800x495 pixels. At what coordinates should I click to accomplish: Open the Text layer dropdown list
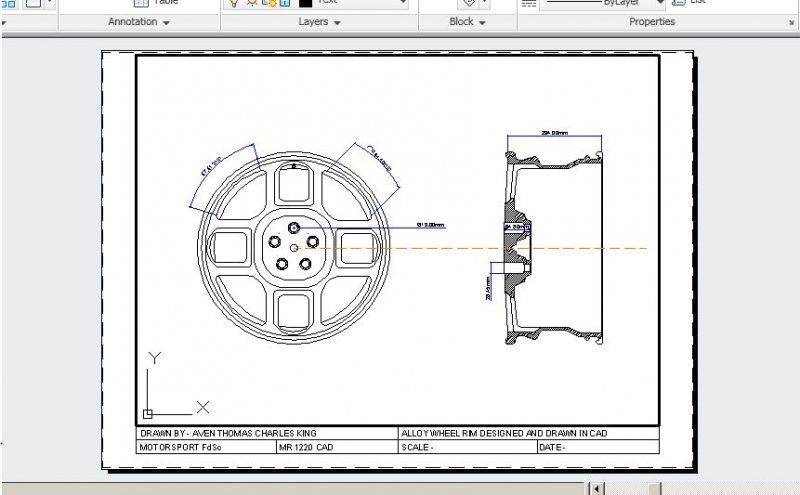tap(401, 3)
